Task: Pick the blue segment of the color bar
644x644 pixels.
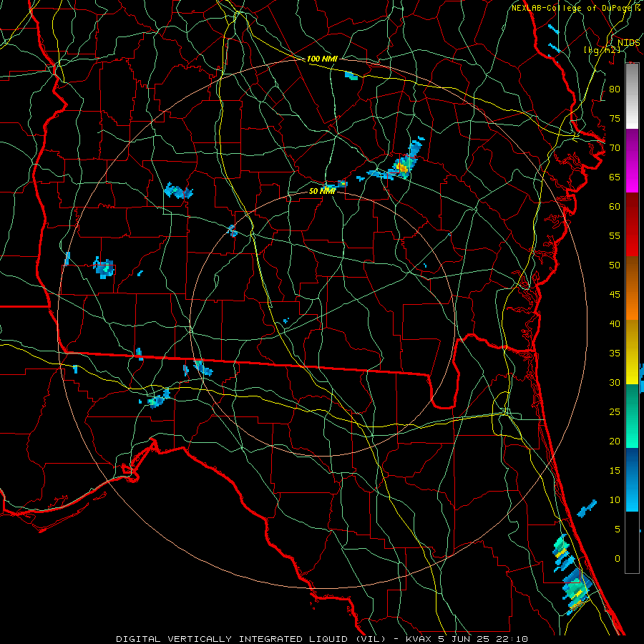Action: tap(632, 479)
